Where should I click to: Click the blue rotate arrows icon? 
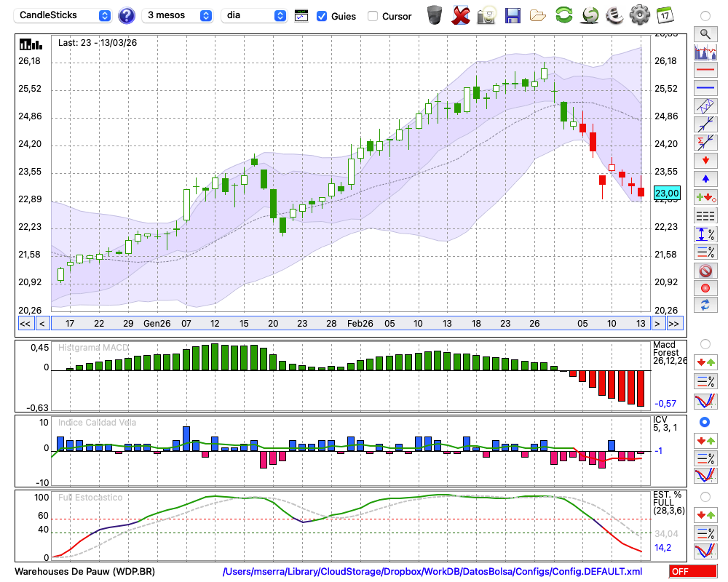tap(705, 305)
